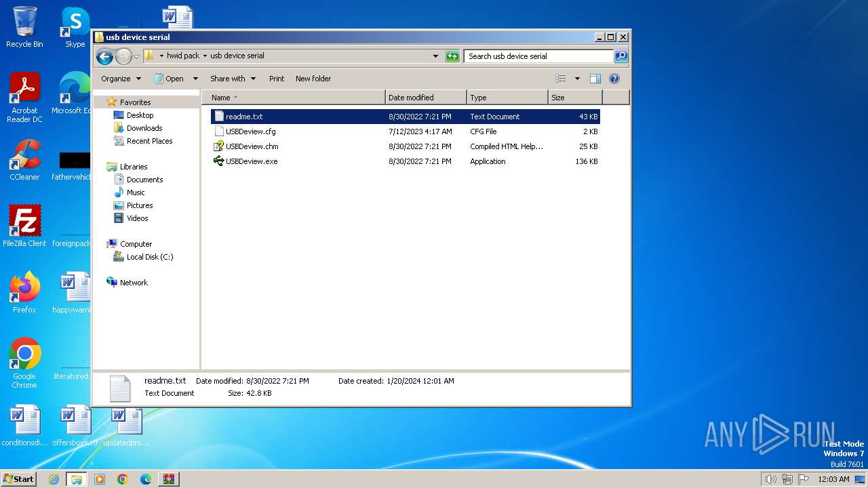Toggle the preview pane button
The image size is (868, 488).
coord(595,79)
